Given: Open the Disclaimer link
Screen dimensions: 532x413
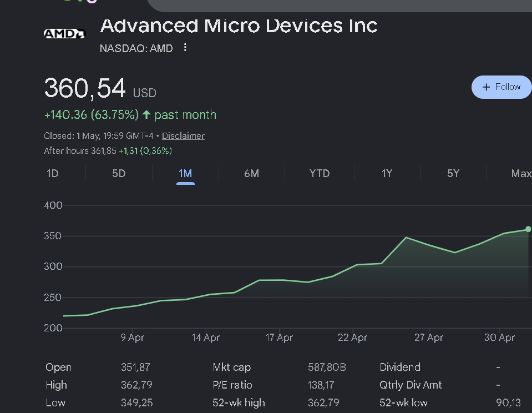Looking at the screenshot, I should coord(183,136).
